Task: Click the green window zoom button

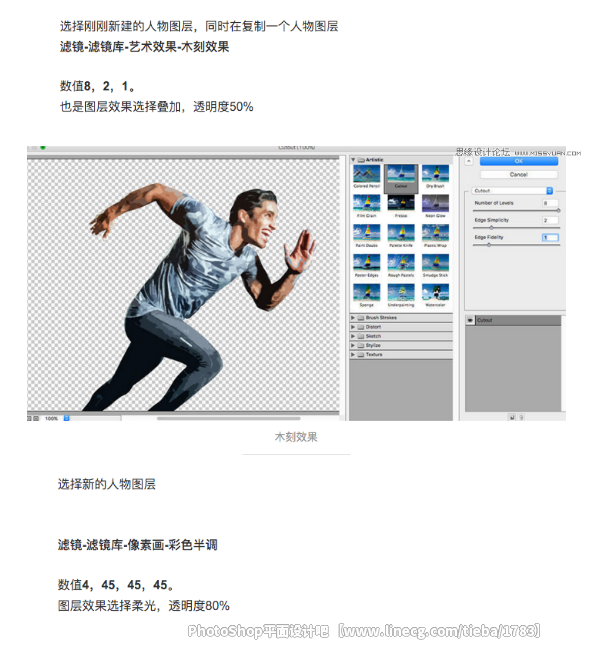Action: point(43,147)
